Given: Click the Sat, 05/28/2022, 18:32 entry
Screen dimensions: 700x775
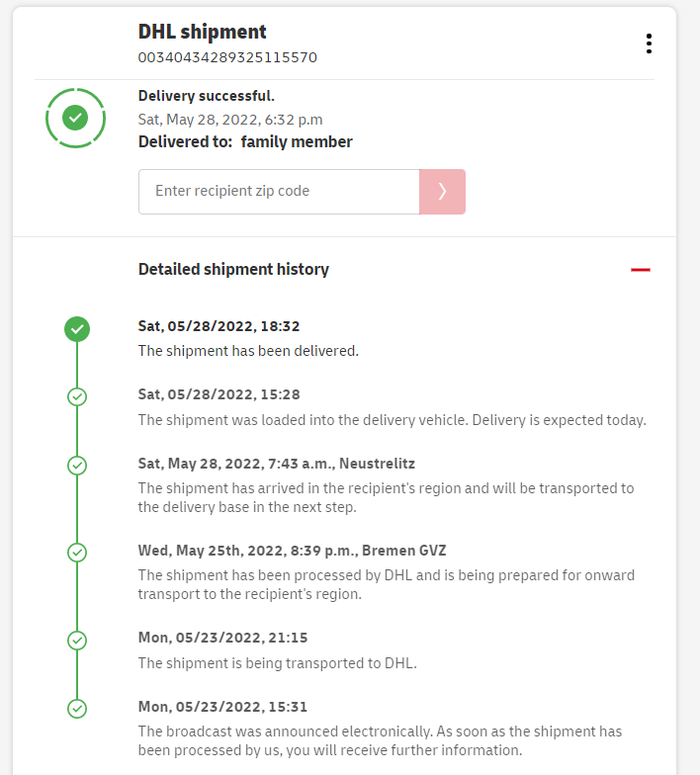Looking at the screenshot, I should point(219,326).
